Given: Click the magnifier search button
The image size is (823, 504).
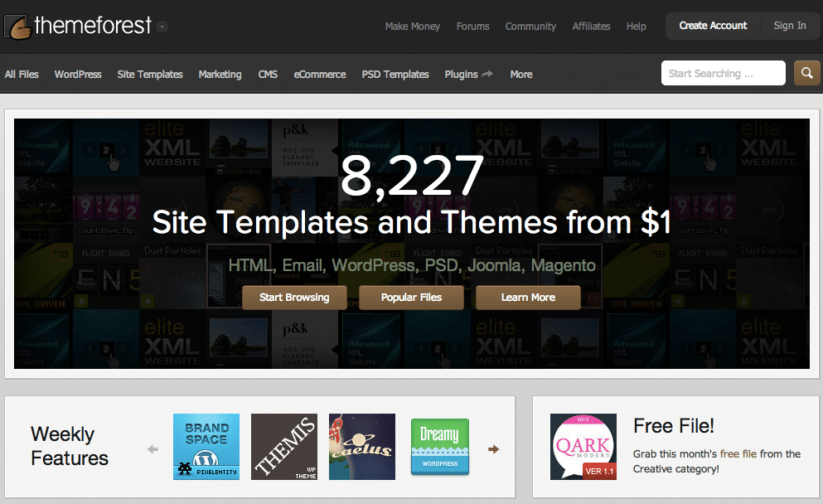Looking at the screenshot, I should 806,73.
